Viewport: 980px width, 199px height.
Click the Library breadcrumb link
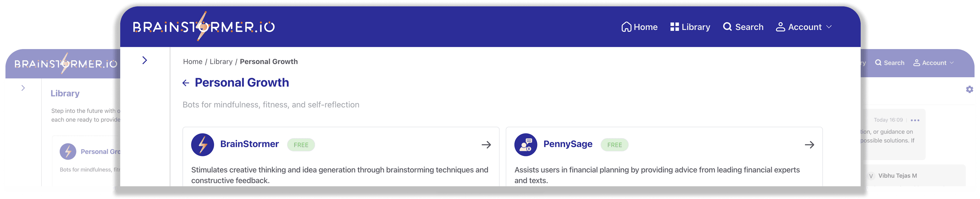coord(221,61)
